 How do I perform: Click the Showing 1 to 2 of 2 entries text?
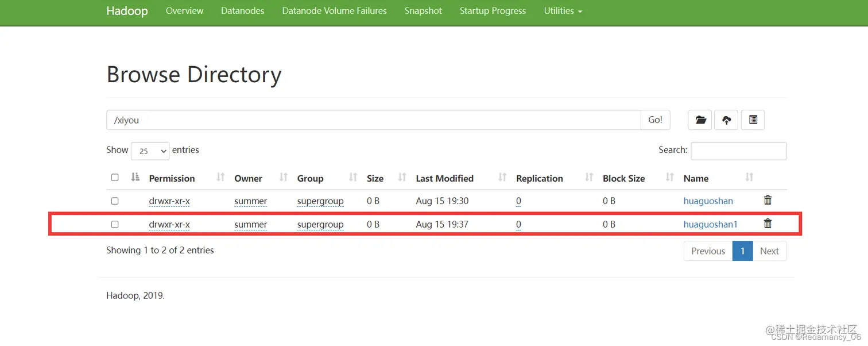[x=160, y=250]
